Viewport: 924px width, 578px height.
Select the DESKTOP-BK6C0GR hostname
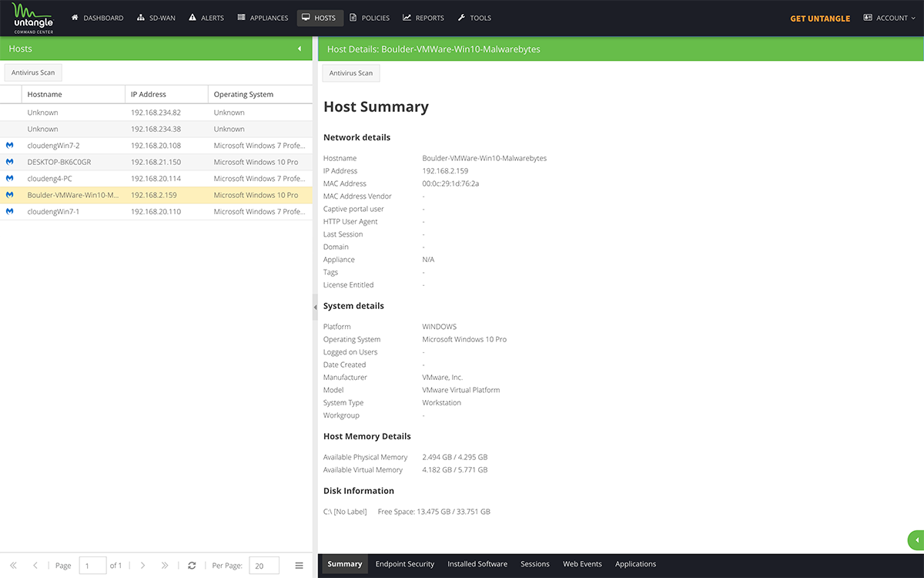[x=59, y=162]
